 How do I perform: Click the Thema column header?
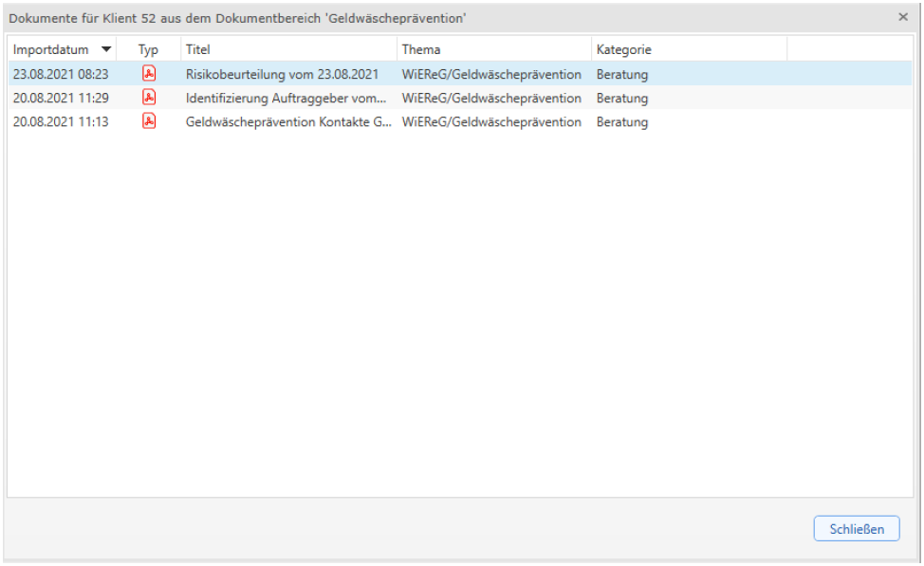tap(421, 49)
